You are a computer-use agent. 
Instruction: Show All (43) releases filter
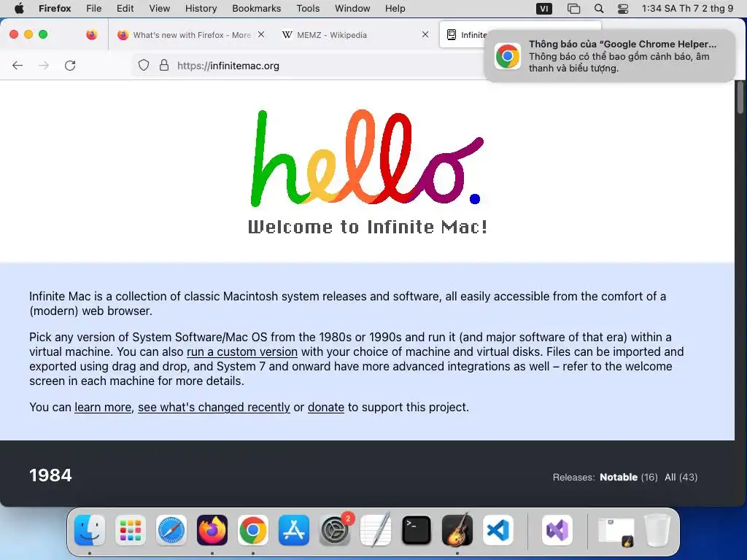(x=681, y=477)
